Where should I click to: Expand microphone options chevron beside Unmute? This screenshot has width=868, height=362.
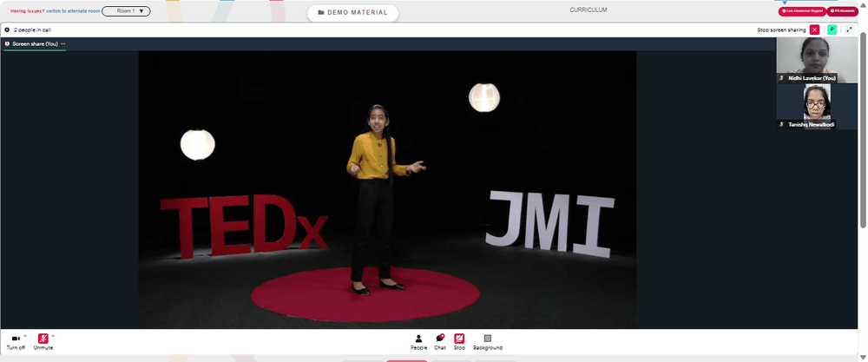[x=53, y=335]
